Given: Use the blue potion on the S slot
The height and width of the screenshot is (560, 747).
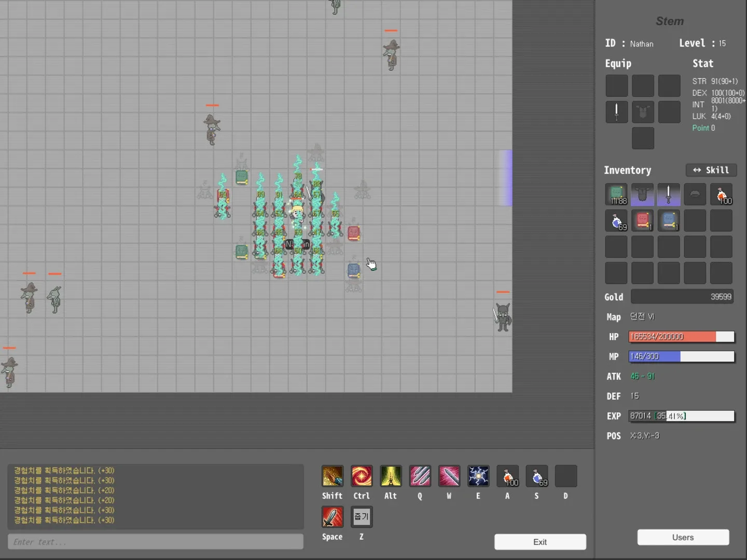Looking at the screenshot, I should (536, 475).
